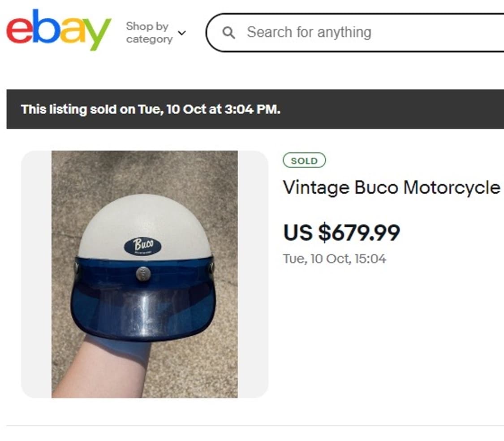
Task: Open the Vintage Buco Motorcycle listing title
Action: click(391, 187)
